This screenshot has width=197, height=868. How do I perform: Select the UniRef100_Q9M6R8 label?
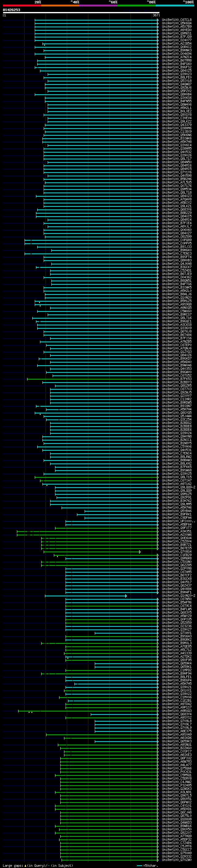pos(177,558)
